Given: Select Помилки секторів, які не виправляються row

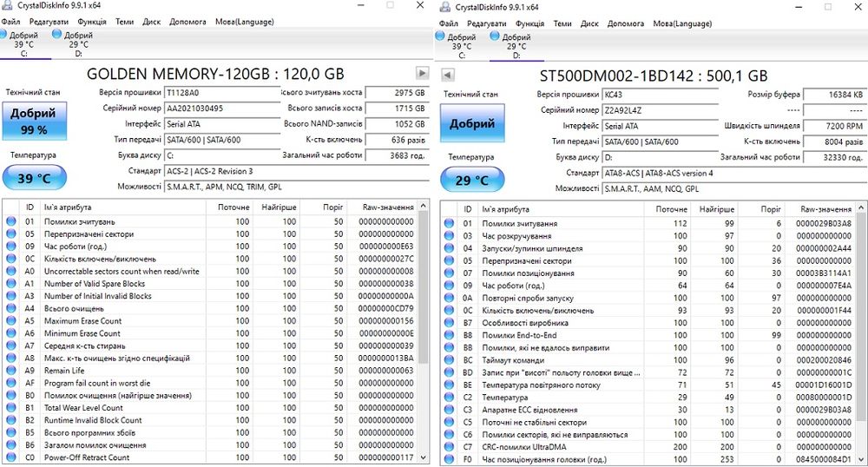Looking at the screenshot, I should click(x=648, y=435).
